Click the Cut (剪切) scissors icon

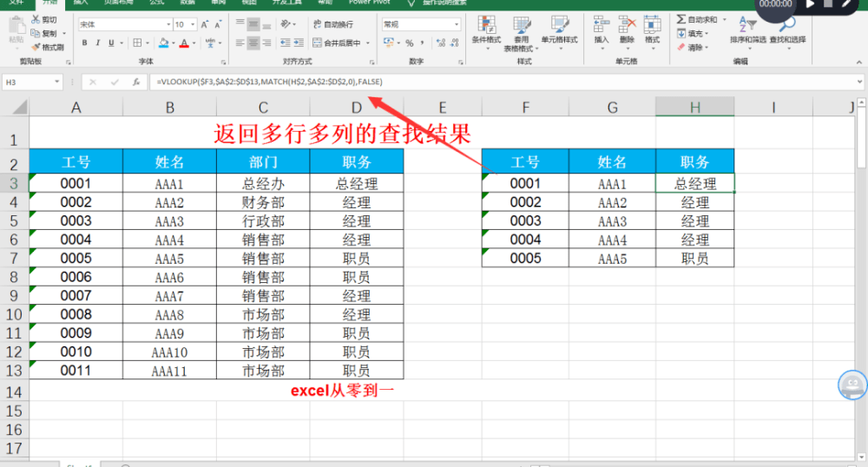(36, 20)
